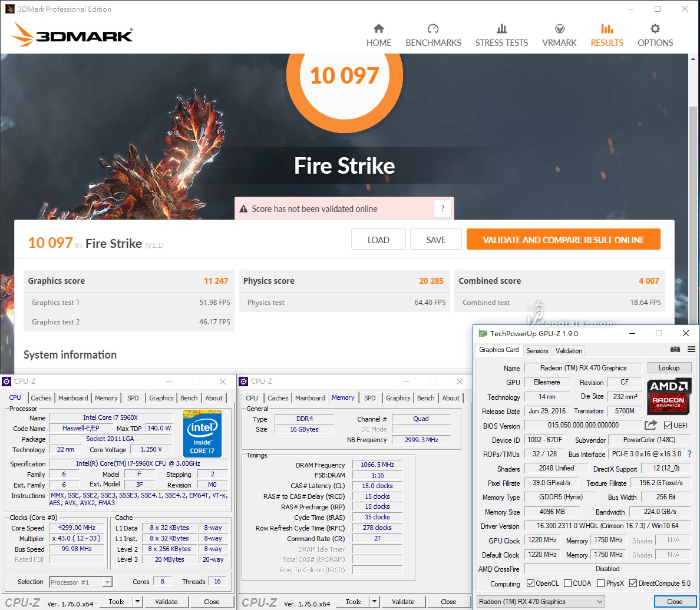Click the LOAD button
This screenshot has height=610, width=700.
[x=378, y=240]
